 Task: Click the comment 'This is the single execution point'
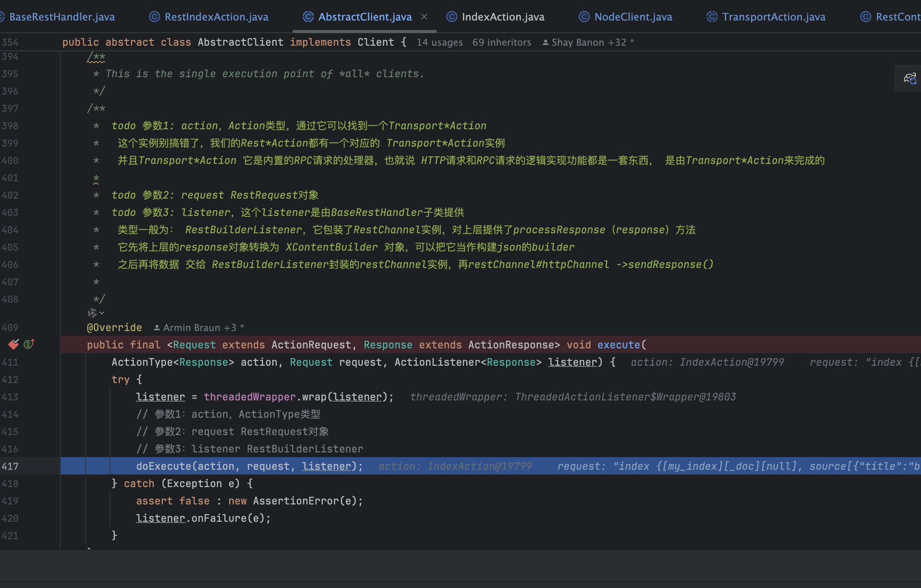[265, 74]
